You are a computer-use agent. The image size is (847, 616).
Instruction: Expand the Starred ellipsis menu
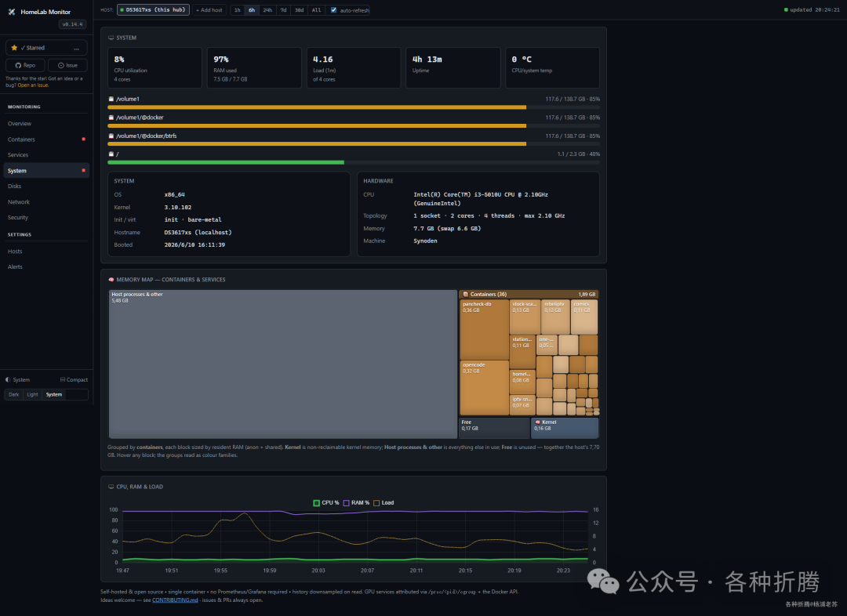pos(77,48)
